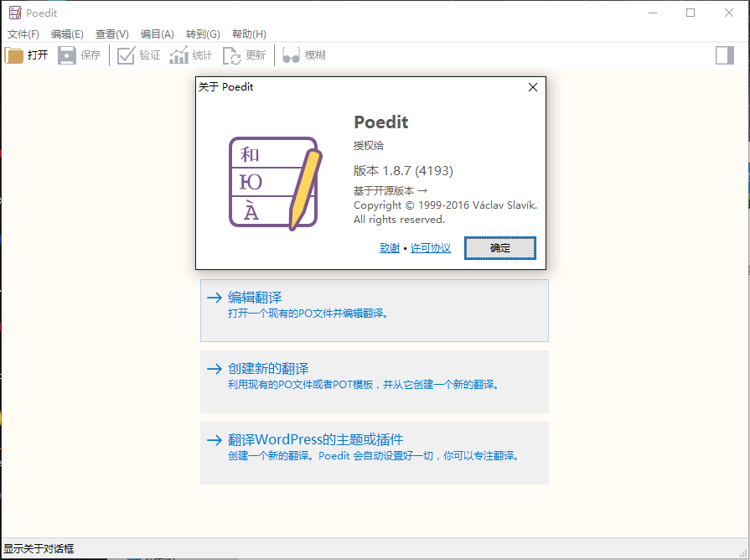Close the 关于 Poedit dialog
Image resolution: width=750 pixels, height=560 pixels.
pos(533,87)
